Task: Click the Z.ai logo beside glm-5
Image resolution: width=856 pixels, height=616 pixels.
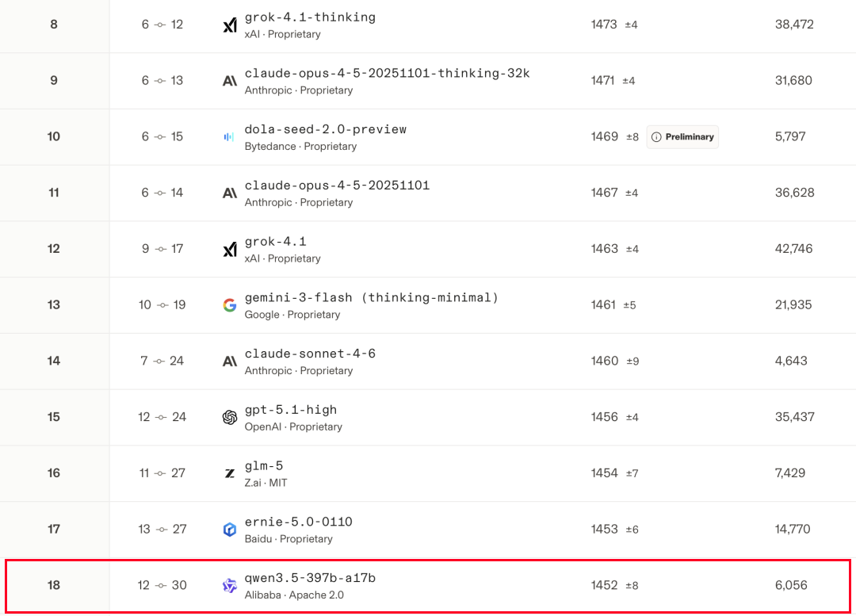Action: coord(230,473)
